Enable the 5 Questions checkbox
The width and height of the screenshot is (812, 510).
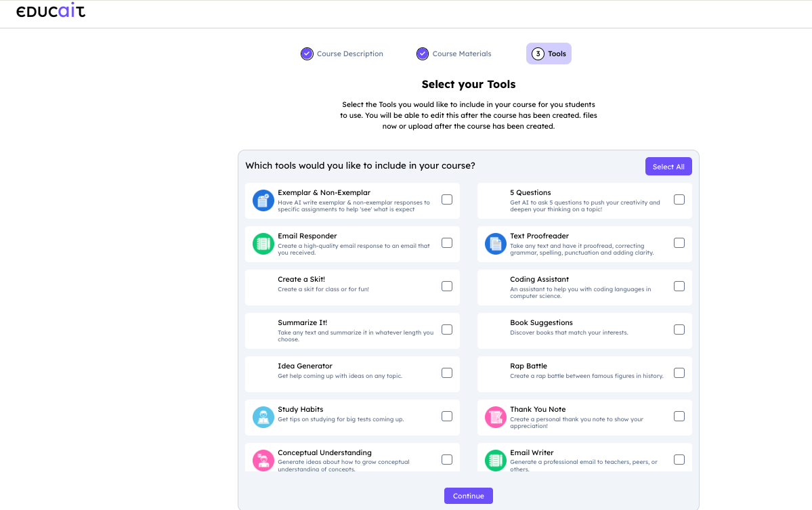coord(679,200)
